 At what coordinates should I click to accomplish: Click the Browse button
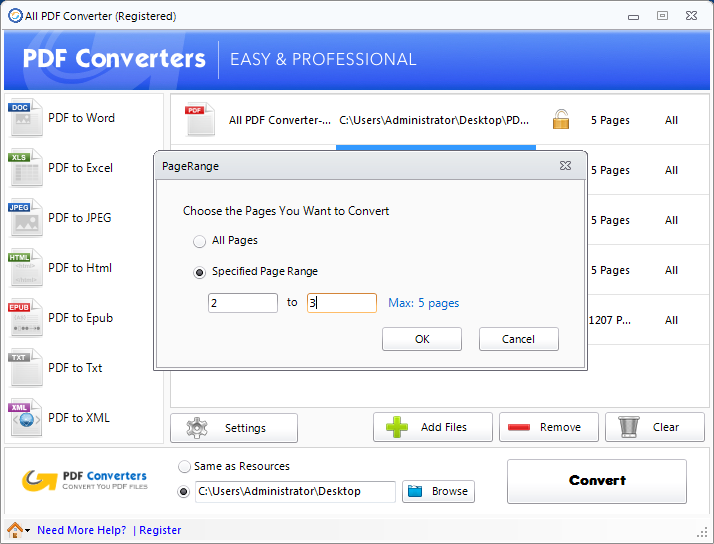[x=439, y=492]
